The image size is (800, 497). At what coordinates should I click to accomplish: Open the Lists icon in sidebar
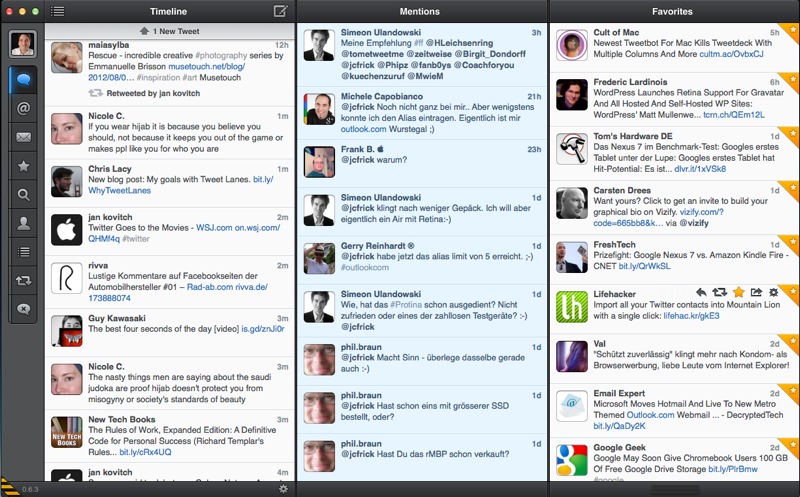23,252
